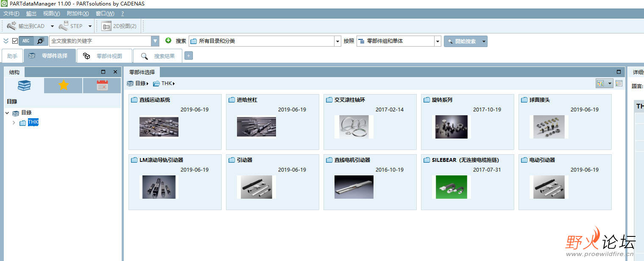
Task: Click the 2D投图(2) toolbar button
Action: tap(119, 26)
